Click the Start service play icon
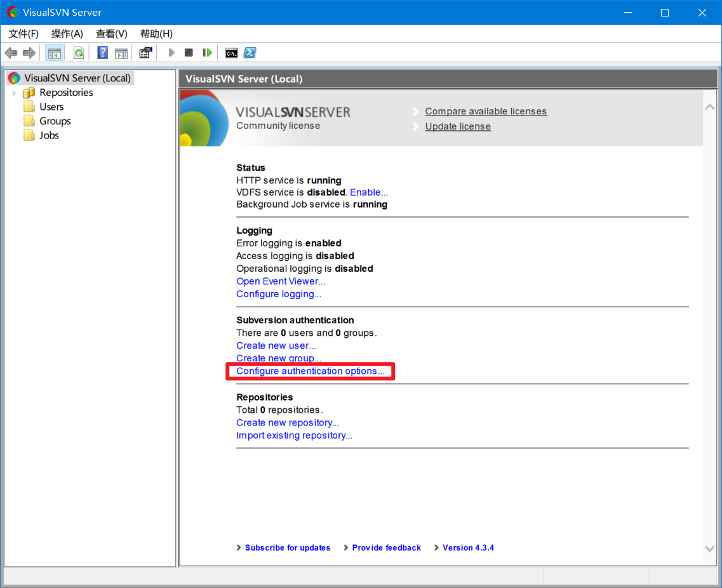This screenshot has height=588, width=722. point(171,53)
